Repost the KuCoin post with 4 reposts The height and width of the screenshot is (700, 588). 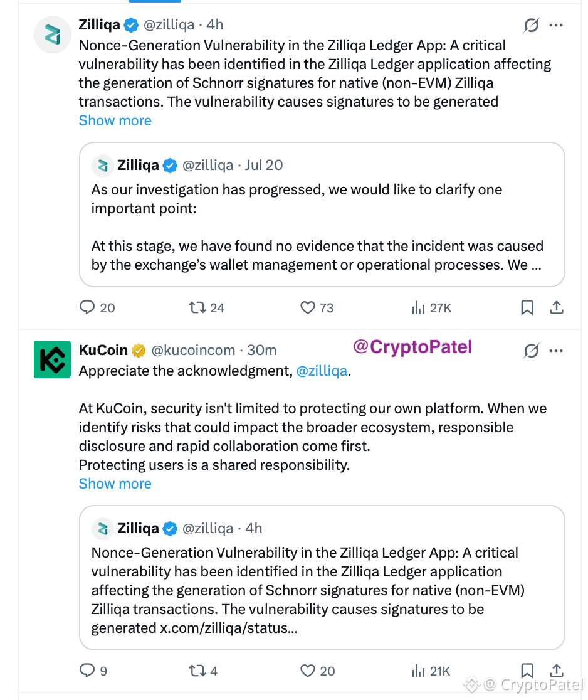tap(203, 671)
